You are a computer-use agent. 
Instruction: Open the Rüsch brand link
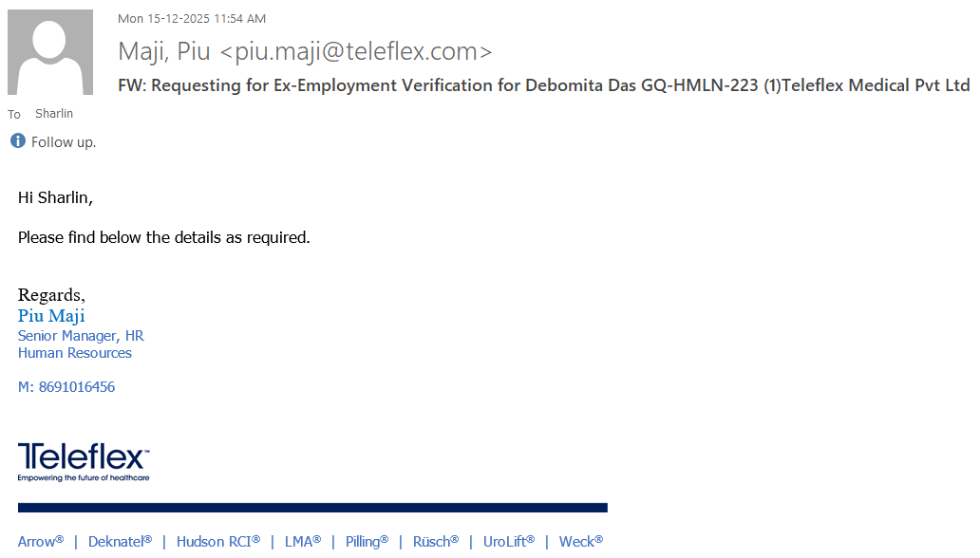pos(435,542)
